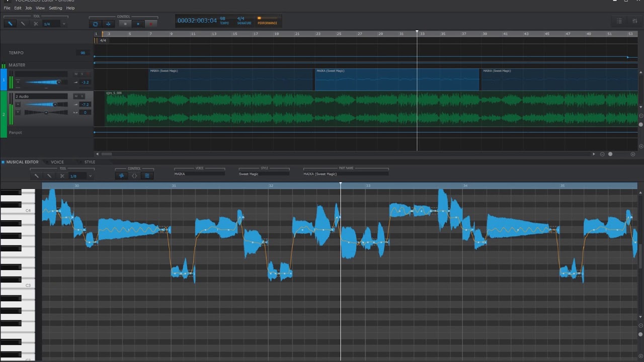Click the 00032:003:04 position display

tap(197, 21)
